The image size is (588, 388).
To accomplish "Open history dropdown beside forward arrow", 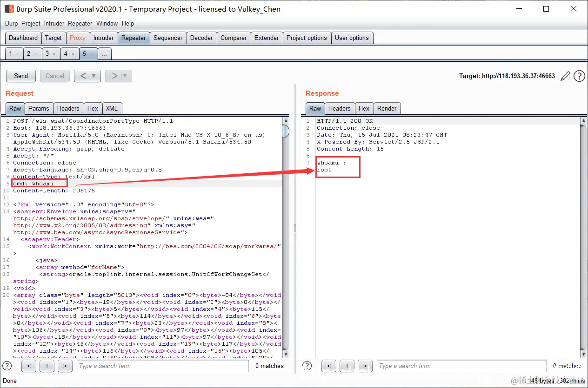I will [x=126, y=76].
